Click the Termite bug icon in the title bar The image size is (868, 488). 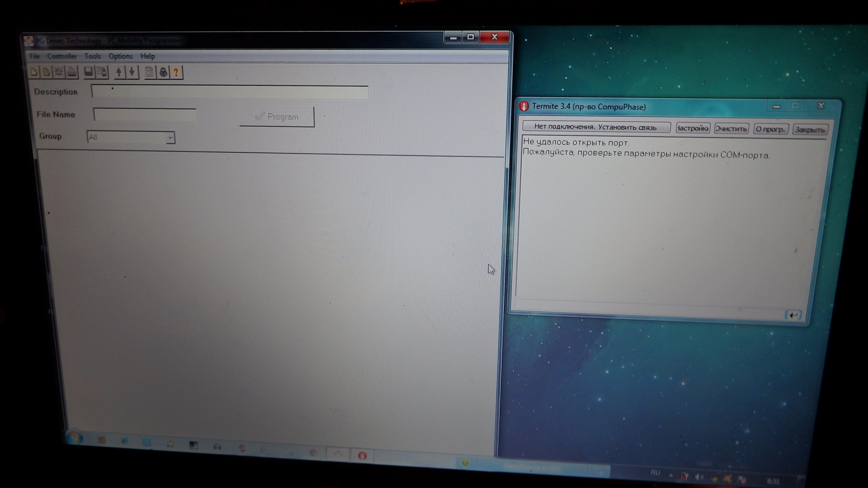tap(524, 106)
